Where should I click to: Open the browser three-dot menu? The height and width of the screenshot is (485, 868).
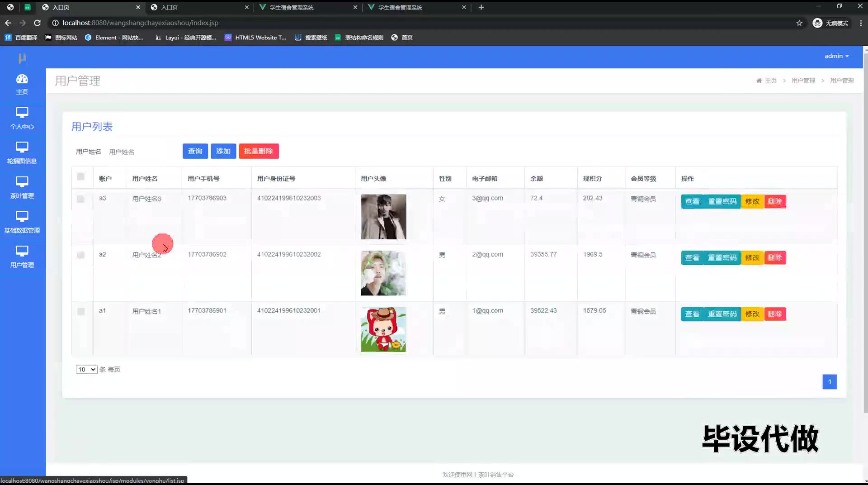point(860,23)
